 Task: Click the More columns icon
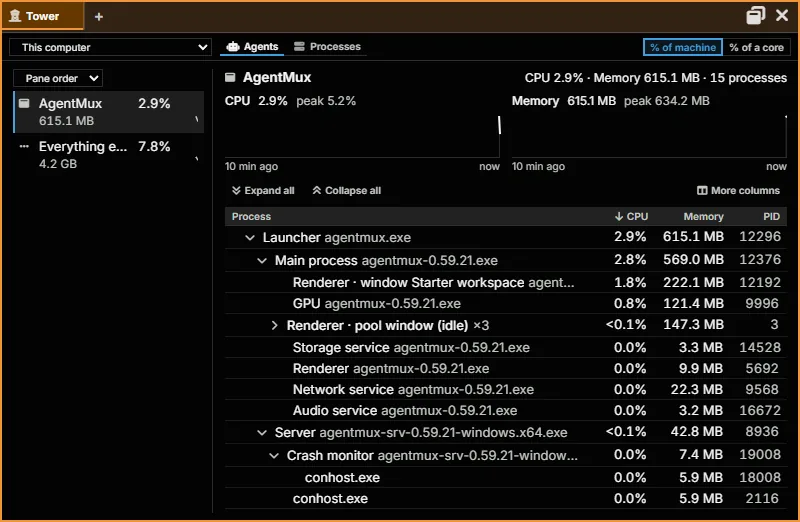pyautogui.click(x=702, y=190)
